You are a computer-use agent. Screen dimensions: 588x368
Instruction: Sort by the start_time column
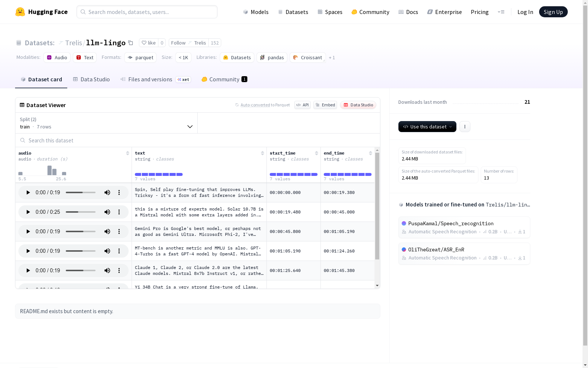316,153
